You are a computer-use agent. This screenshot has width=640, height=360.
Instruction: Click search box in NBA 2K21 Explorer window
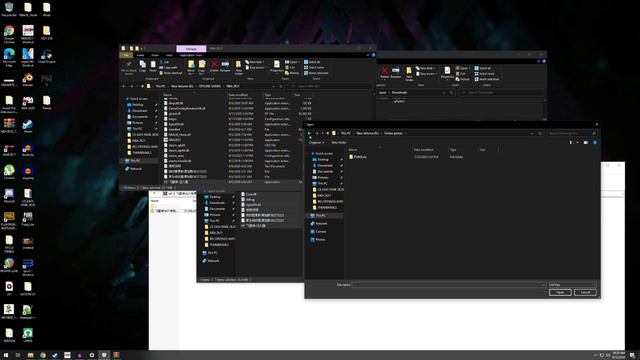(x=330, y=86)
